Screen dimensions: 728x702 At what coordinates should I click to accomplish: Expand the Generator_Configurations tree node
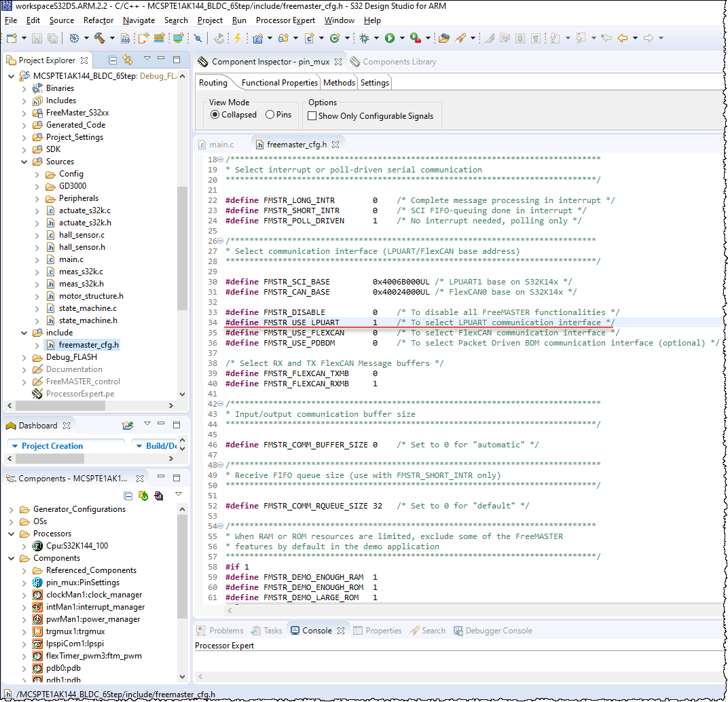11,509
